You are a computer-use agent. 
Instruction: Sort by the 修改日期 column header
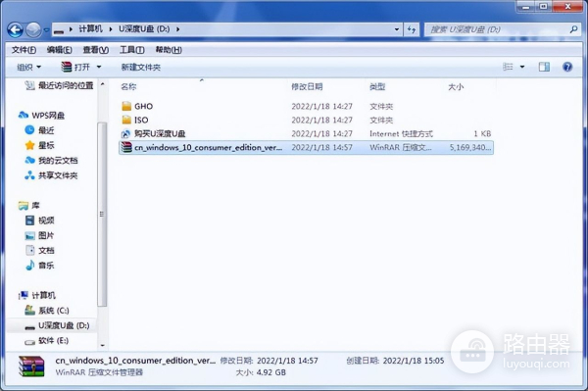[x=307, y=86]
